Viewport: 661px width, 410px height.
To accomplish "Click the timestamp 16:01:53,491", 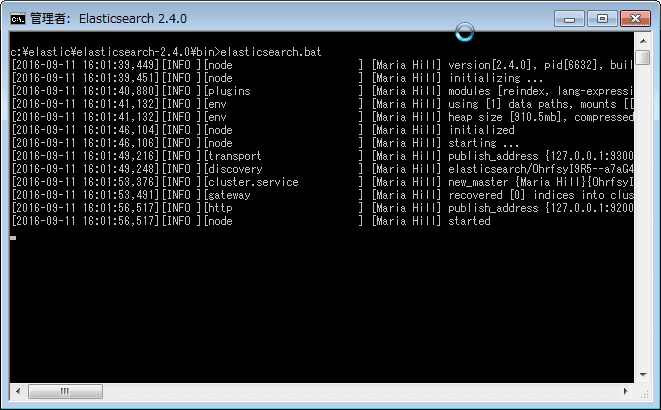I will (x=121, y=195).
